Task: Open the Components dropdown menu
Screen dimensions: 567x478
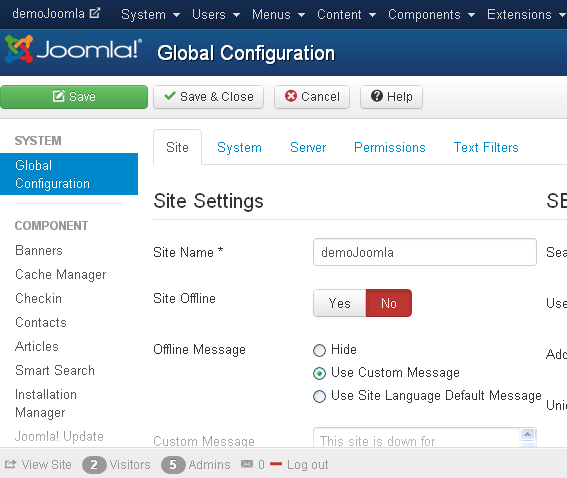Action: point(431,14)
